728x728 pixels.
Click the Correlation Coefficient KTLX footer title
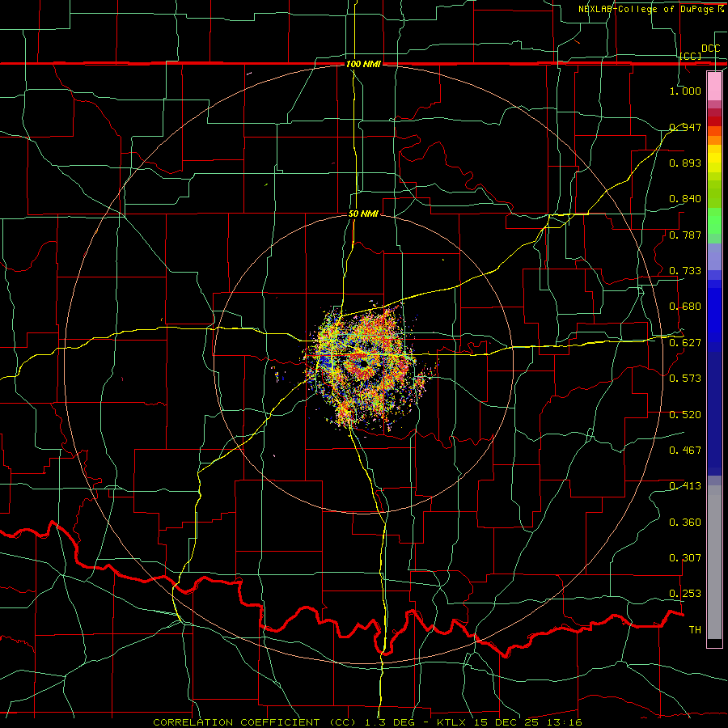(367, 722)
